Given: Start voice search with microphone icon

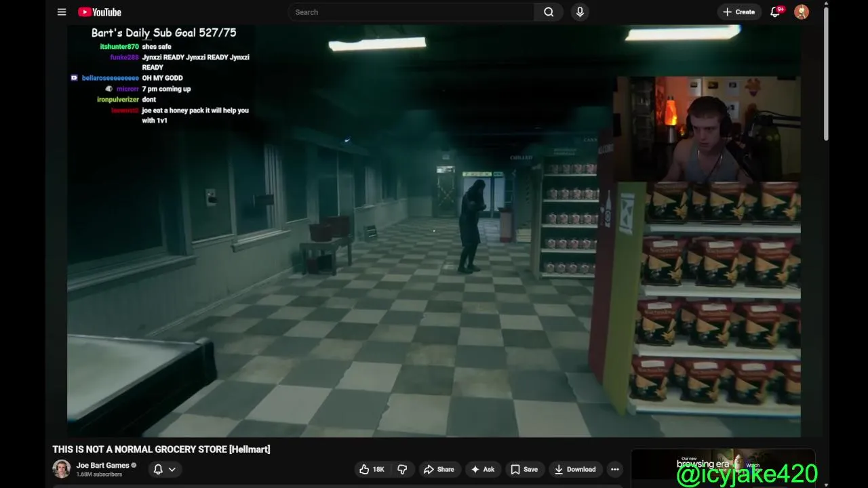Looking at the screenshot, I should (x=579, y=12).
